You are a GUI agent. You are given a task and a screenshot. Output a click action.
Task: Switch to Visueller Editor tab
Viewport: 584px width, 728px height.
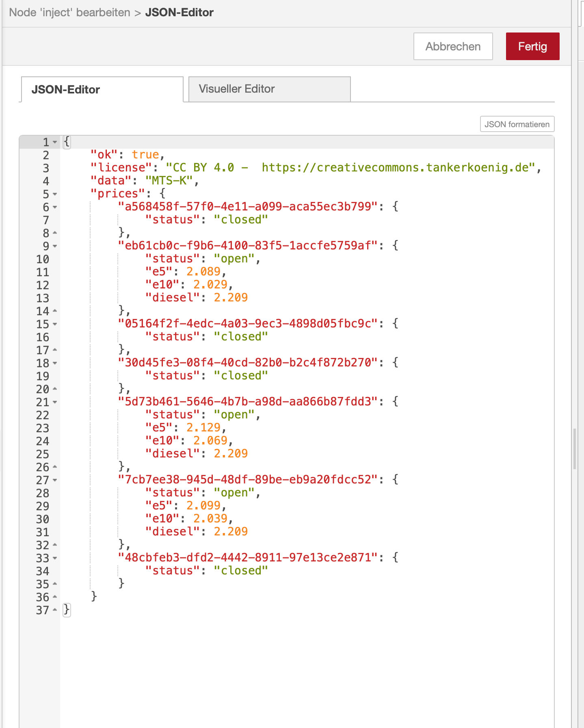[x=269, y=89]
